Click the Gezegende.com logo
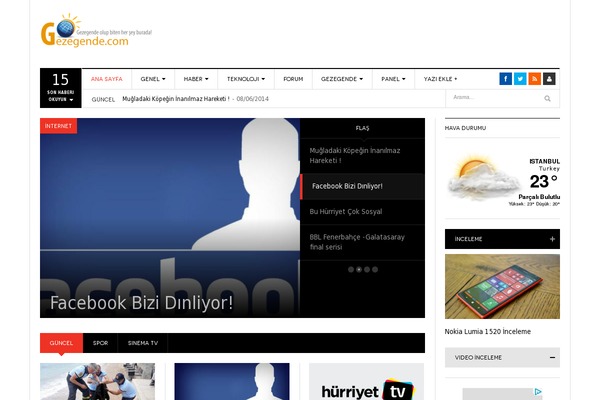The image size is (600, 400). pyautogui.click(x=96, y=31)
